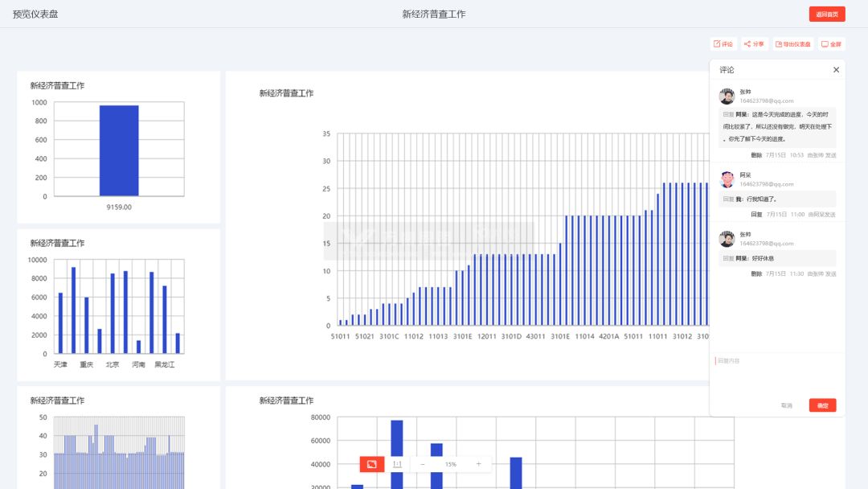Click the 4201A label on the large chart axis

click(609, 336)
